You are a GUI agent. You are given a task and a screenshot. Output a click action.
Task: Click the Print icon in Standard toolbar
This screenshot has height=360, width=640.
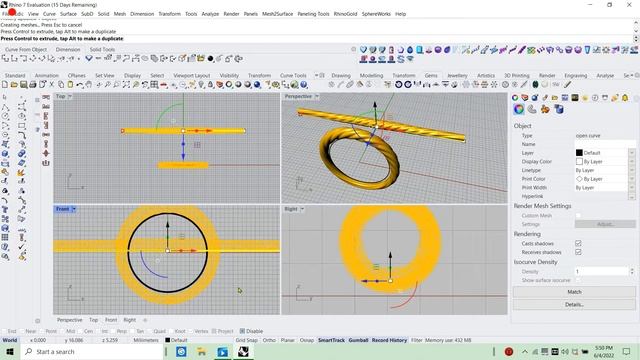(33, 84)
